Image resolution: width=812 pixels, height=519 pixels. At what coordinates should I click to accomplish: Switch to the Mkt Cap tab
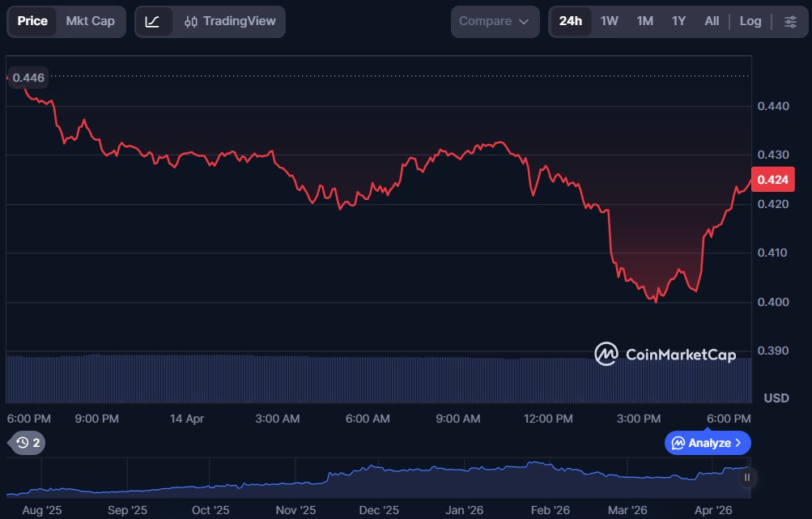(90, 22)
